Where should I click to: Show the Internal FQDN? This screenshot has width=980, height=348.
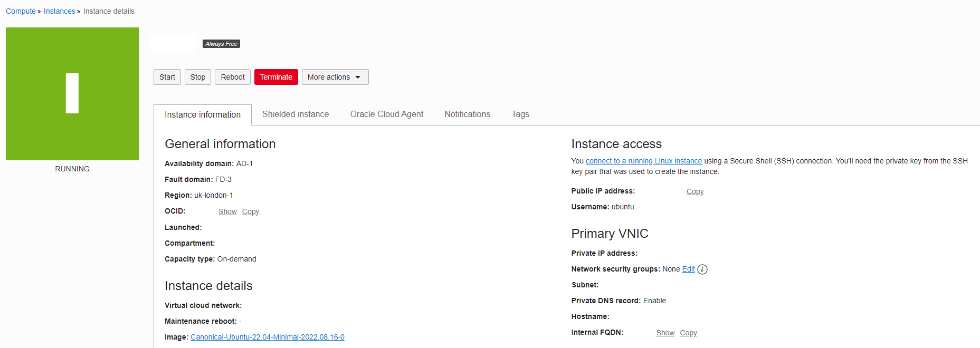tap(665, 333)
